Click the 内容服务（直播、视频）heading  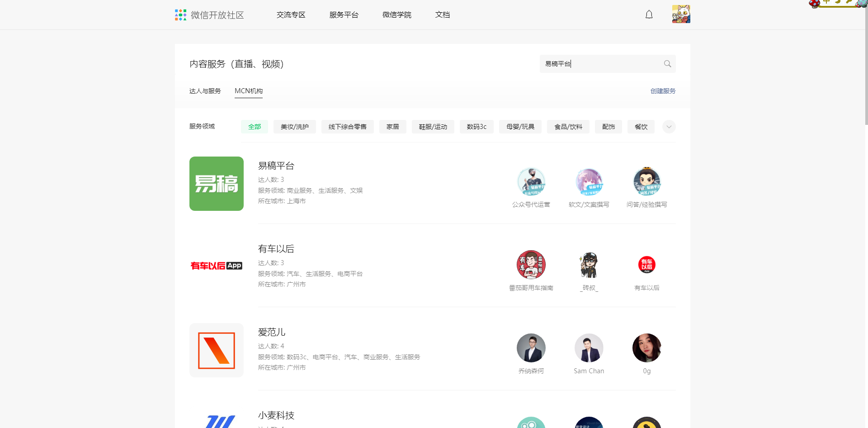pos(236,64)
